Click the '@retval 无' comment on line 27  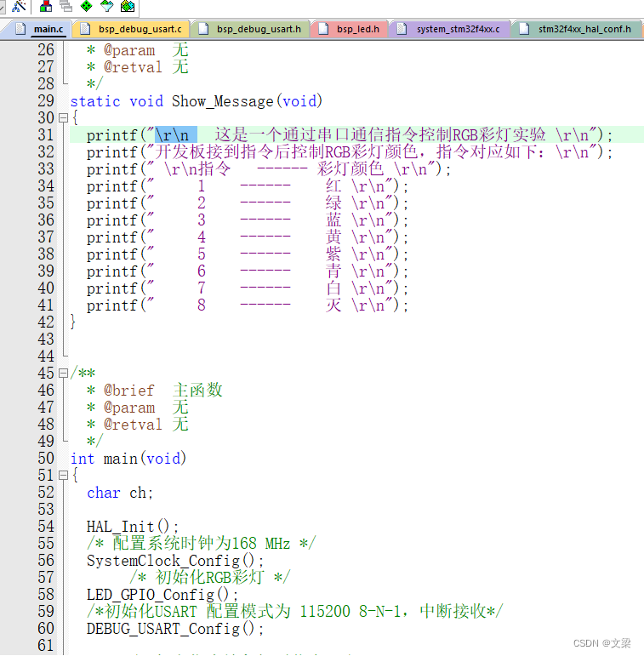coord(138,67)
